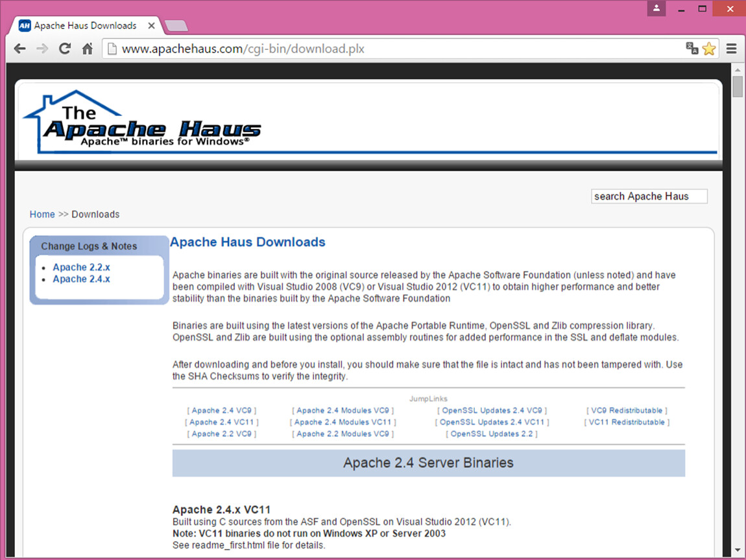The height and width of the screenshot is (560, 746).
Task: Jump to Apache 2.4 VC11 section
Action: [x=222, y=422]
